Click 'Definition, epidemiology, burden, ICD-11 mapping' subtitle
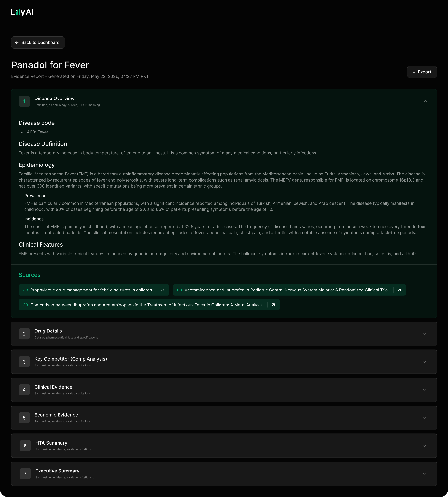 click(67, 105)
